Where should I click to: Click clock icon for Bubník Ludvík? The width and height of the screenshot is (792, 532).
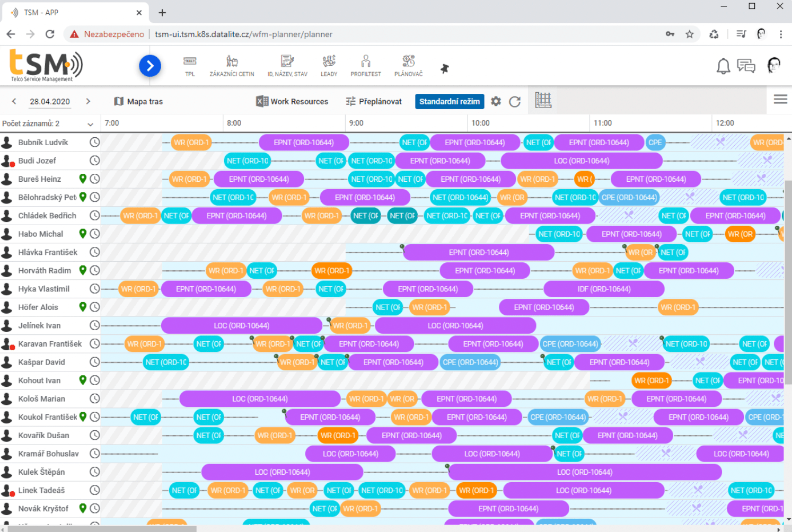[x=94, y=142]
